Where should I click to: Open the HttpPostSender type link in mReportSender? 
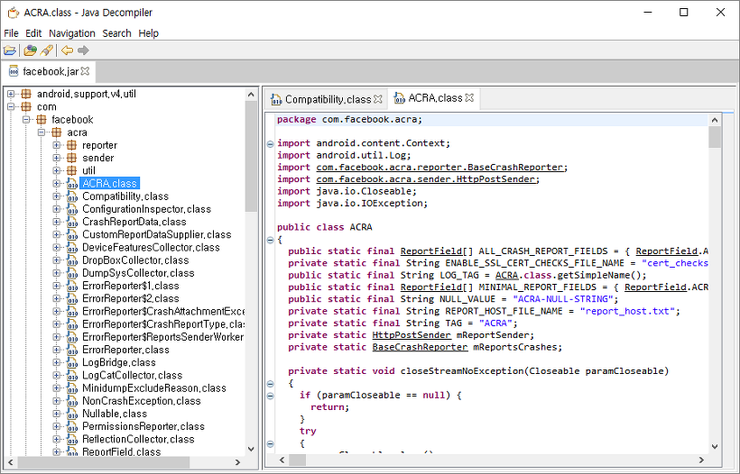pos(412,335)
